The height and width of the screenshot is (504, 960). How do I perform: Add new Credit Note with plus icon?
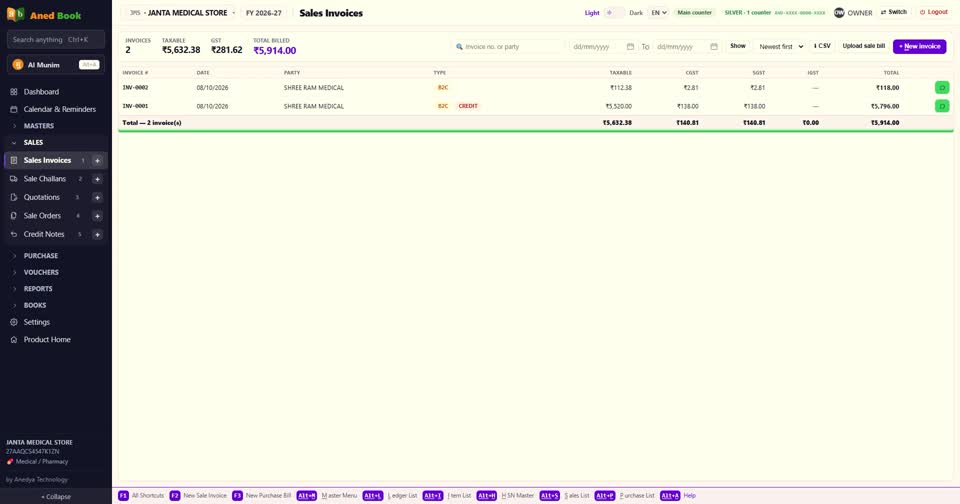(97, 234)
